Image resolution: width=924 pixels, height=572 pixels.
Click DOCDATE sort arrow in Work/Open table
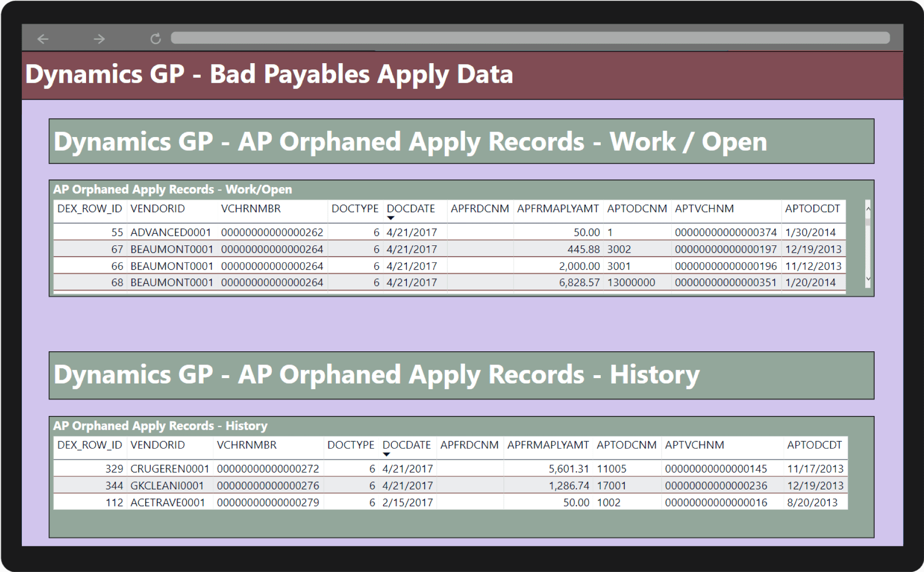tap(390, 218)
